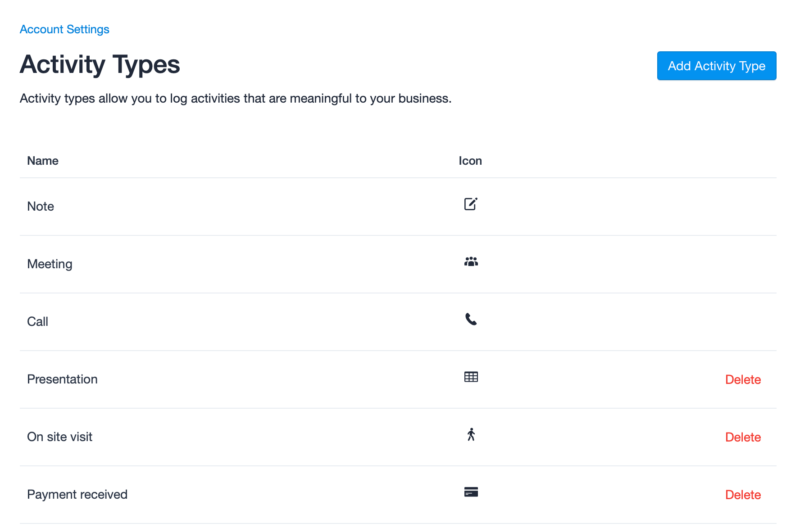Click the Presentation table grid icon
The width and height of the screenshot is (800, 532).
point(471,377)
